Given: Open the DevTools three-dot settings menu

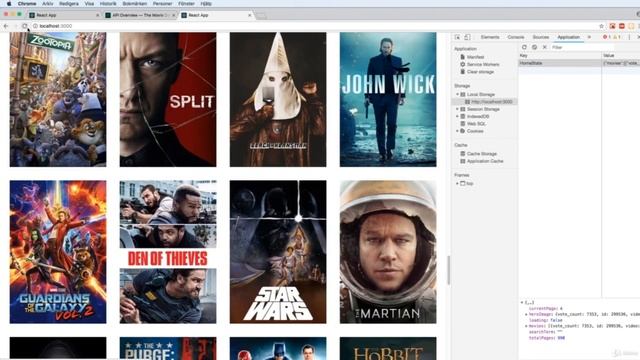Looking at the screenshot, I should tap(629, 37).
